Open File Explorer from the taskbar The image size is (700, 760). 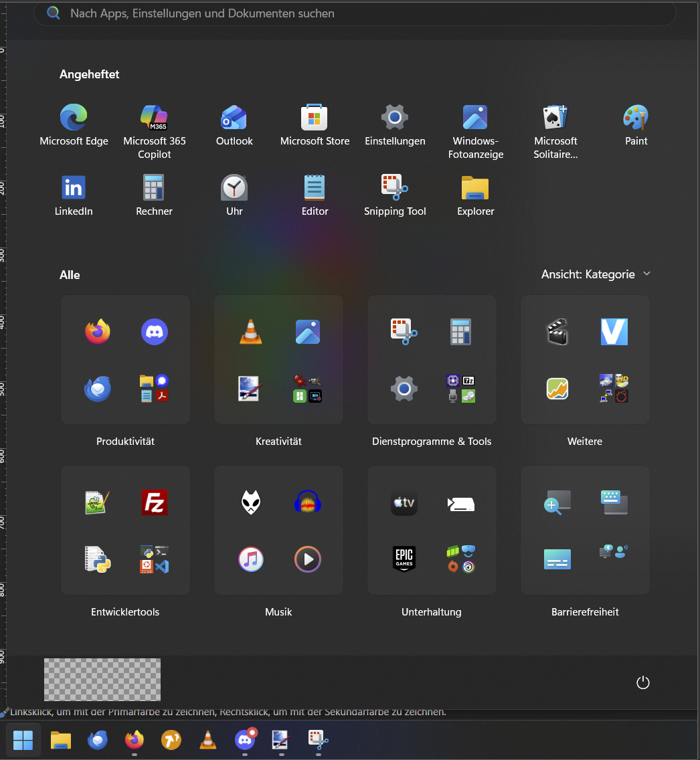[61, 740]
